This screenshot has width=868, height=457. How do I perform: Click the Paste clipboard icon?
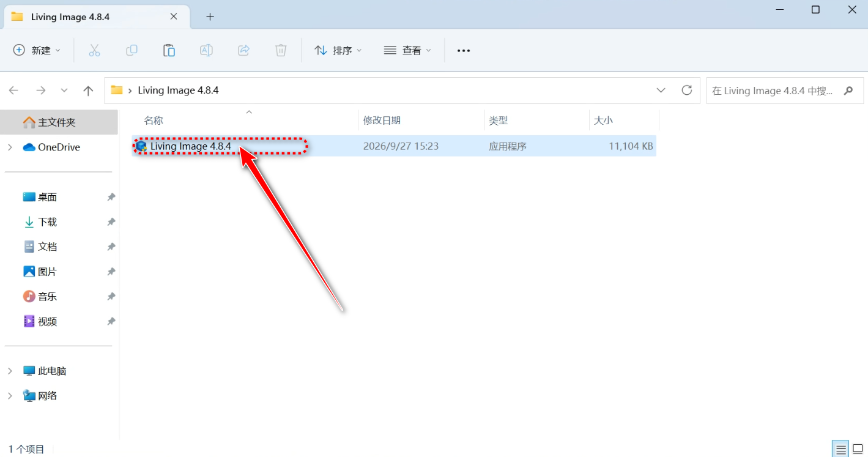point(169,50)
